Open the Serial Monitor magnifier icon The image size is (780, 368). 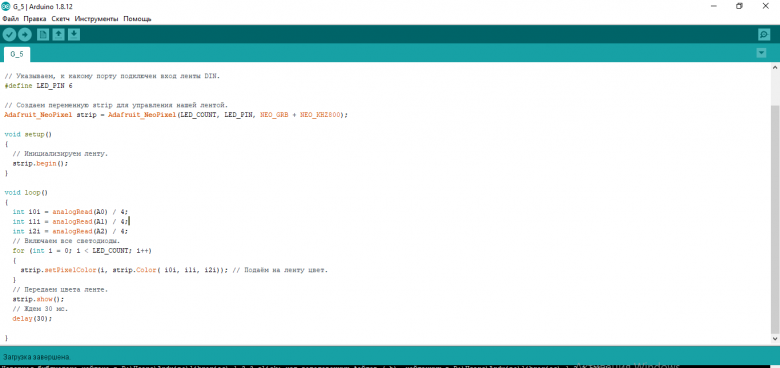(x=764, y=35)
